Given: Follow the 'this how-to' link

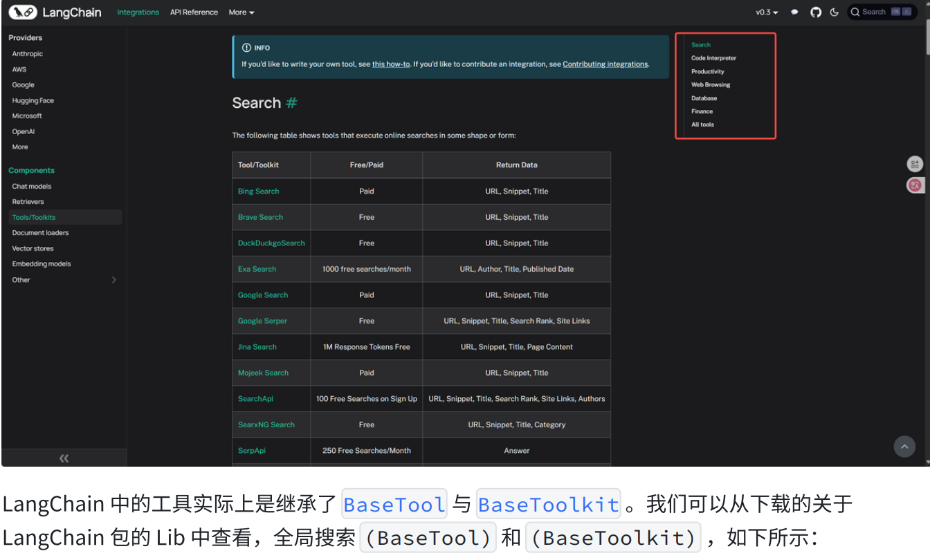Looking at the screenshot, I should point(391,64).
